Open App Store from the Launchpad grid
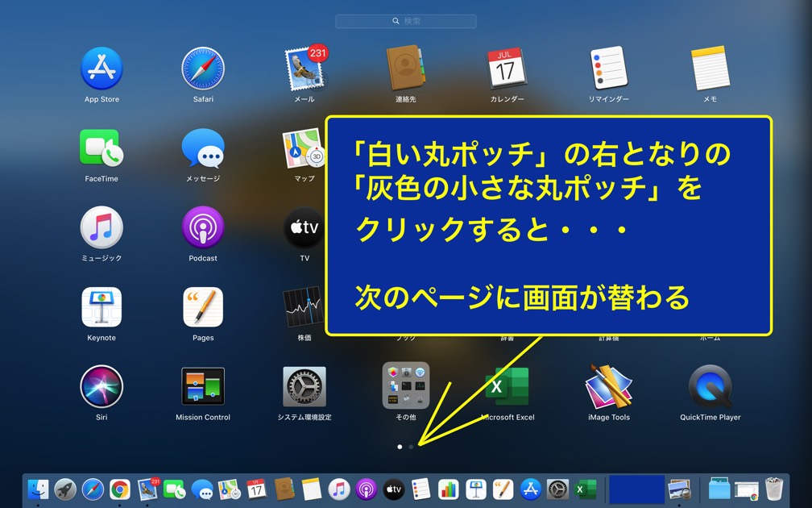Image resolution: width=812 pixels, height=508 pixels. (101, 69)
